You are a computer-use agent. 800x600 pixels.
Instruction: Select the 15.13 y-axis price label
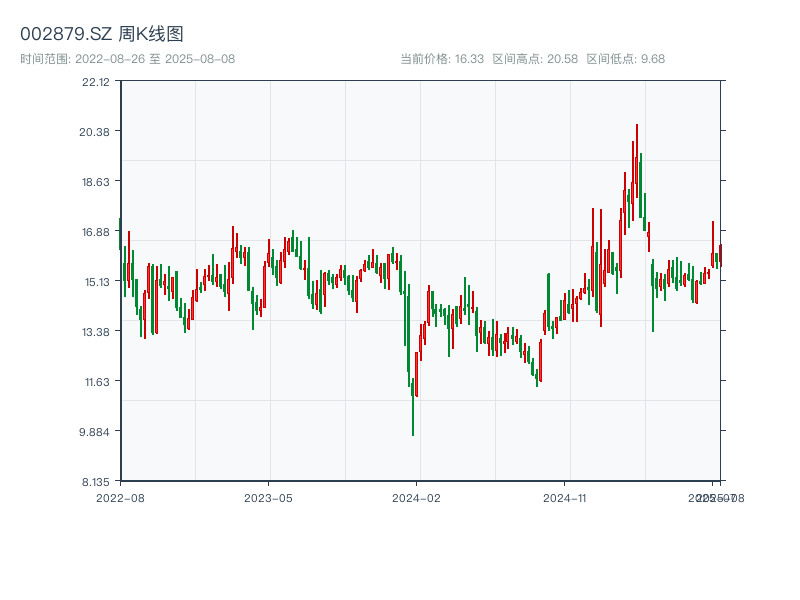96,282
